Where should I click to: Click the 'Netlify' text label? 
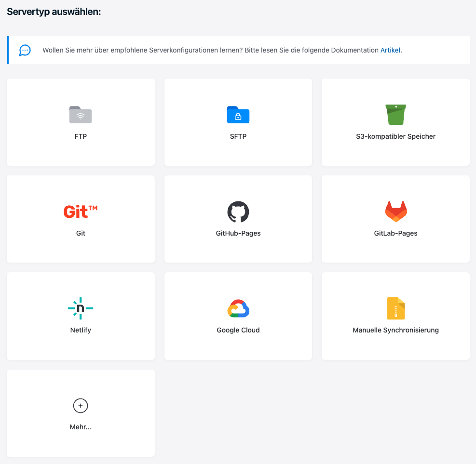pos(81,330)
